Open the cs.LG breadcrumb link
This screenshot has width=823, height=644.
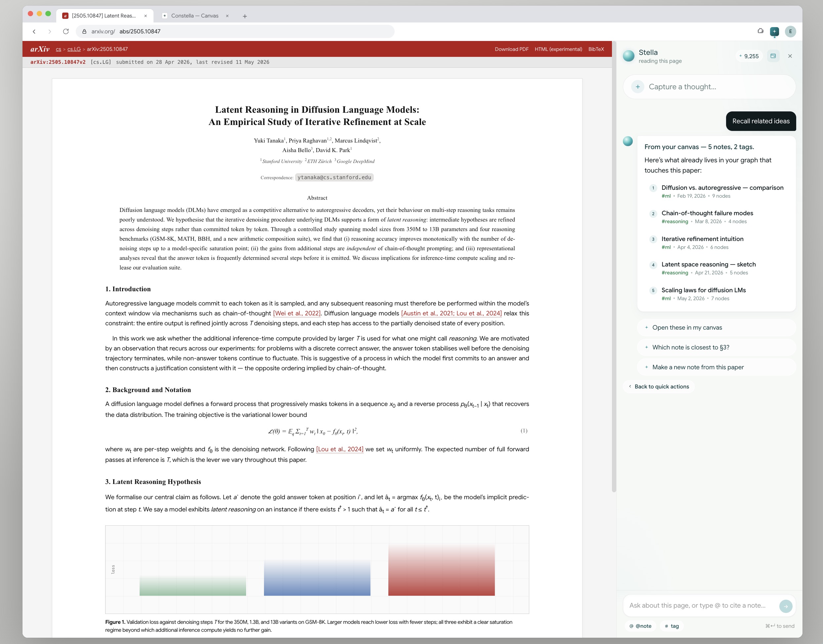coord(74,49)
